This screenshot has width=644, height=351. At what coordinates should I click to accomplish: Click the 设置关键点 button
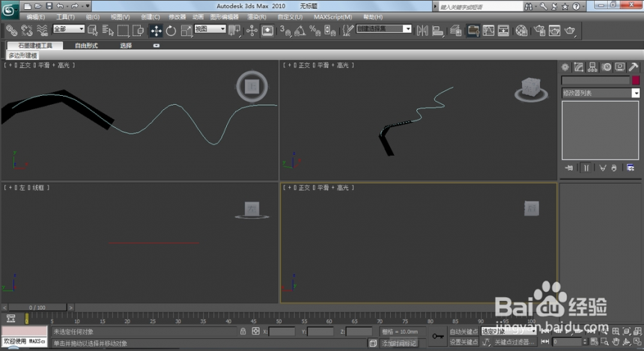click(x=463, y=342)
